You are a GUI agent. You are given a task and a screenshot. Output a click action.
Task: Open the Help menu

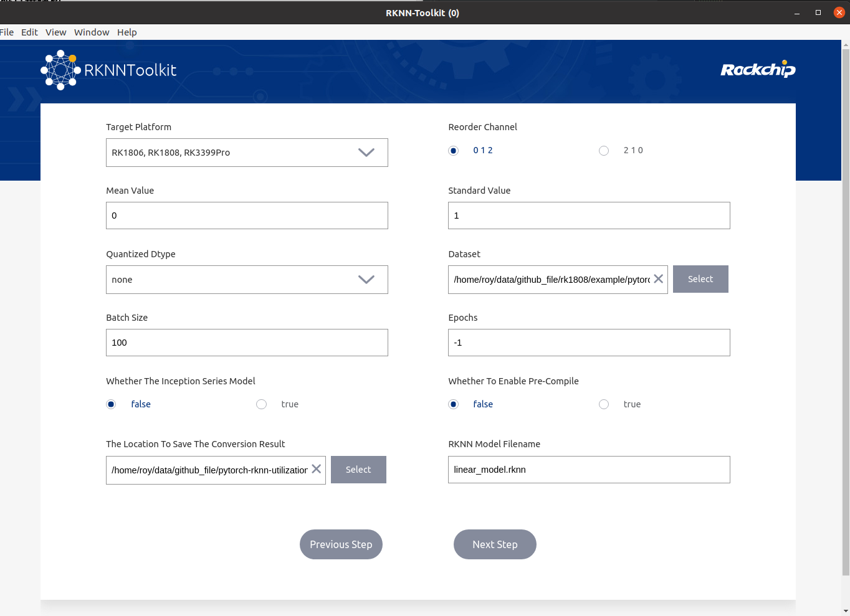click(127, 32)
